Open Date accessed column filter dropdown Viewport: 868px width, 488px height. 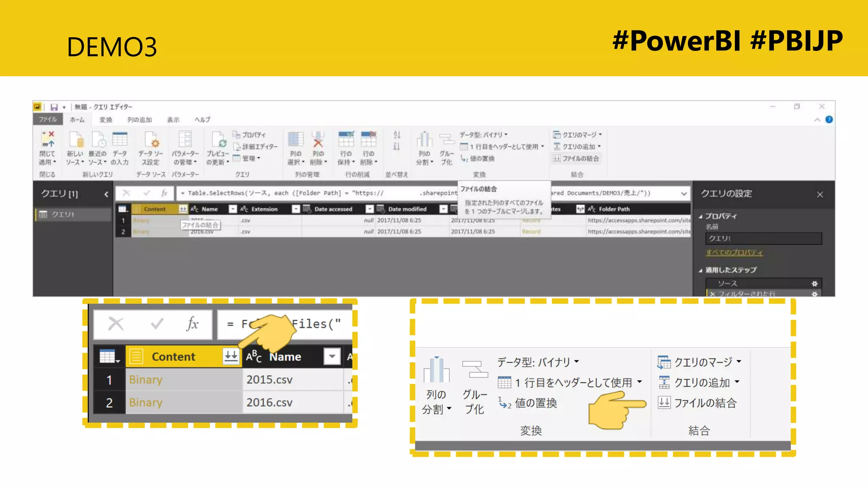(370, 209)
